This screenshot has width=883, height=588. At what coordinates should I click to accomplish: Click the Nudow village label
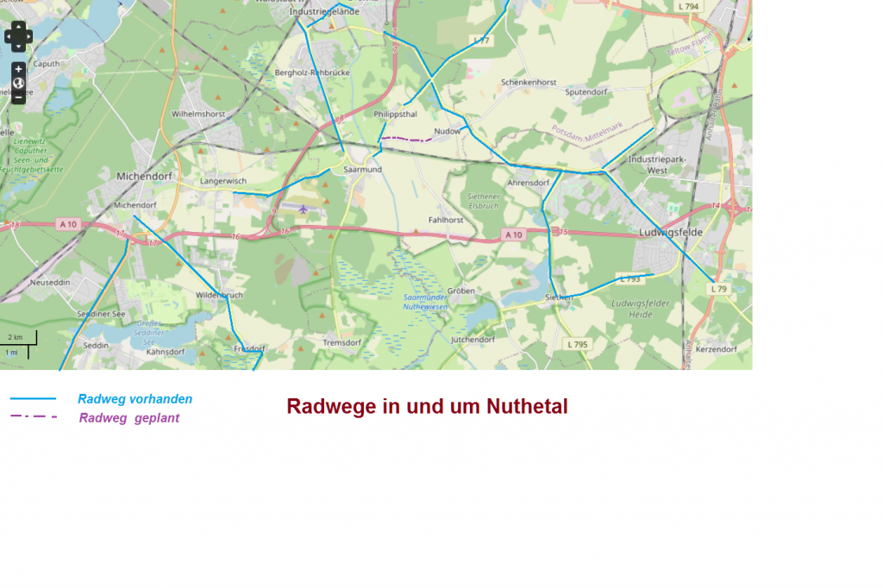click(448, 131)
